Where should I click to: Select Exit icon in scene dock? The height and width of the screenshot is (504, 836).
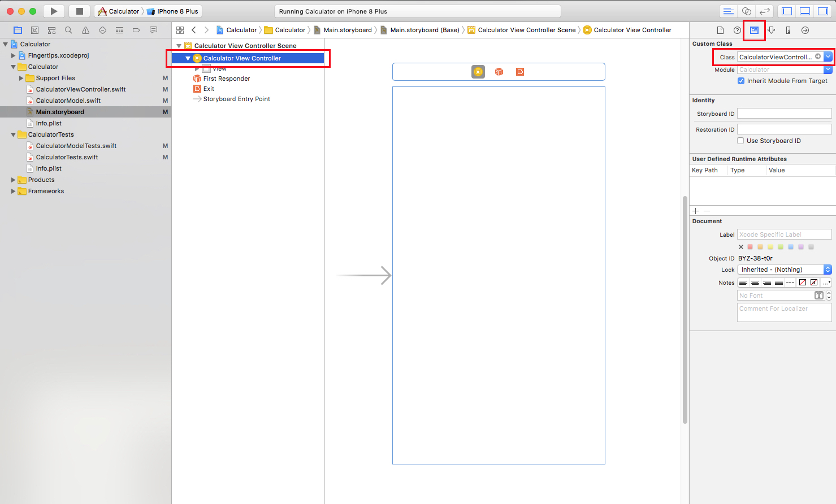click(x=520, y=72)
